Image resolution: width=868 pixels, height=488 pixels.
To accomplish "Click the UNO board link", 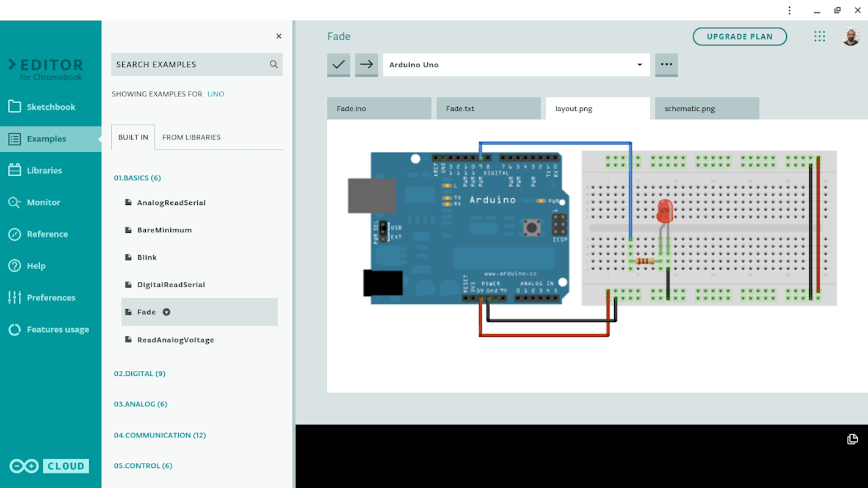I will (x=215, y=94).
